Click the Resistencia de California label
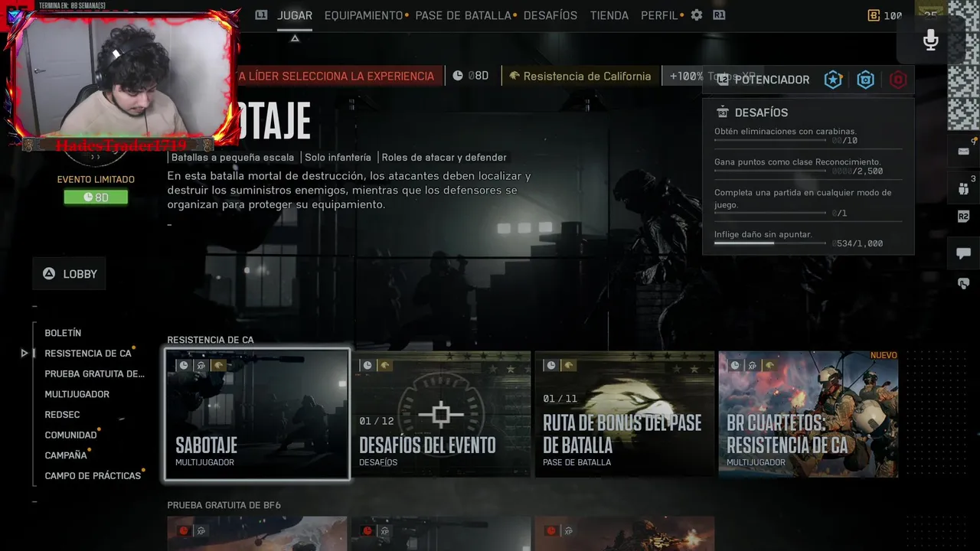The width and height of the screenshot is (980, 551). coord(587,77)
